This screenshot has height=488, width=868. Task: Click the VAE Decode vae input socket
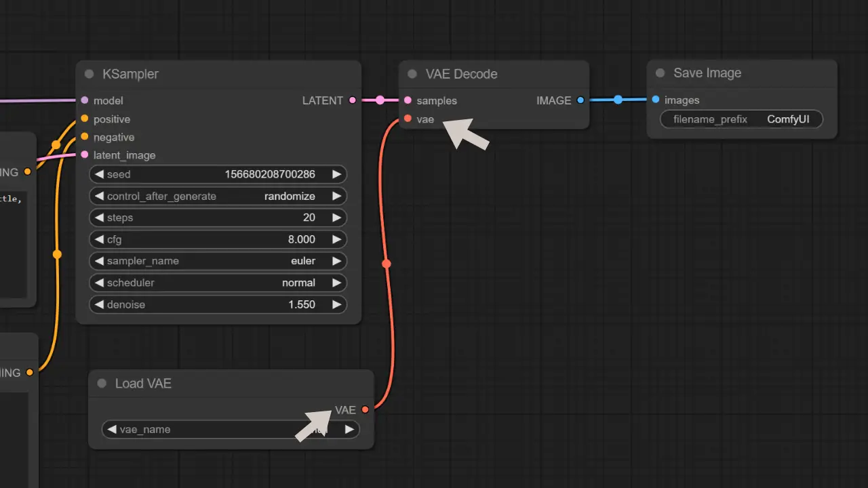(408, 119)
